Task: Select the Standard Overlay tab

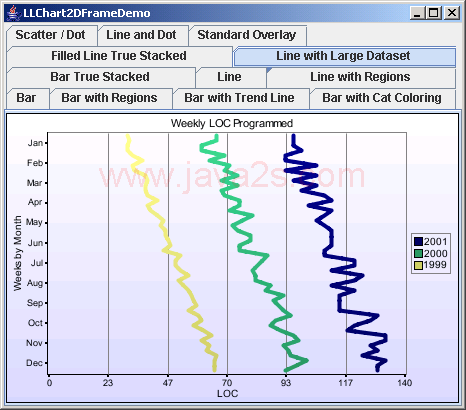Action: tap(247, 35)
